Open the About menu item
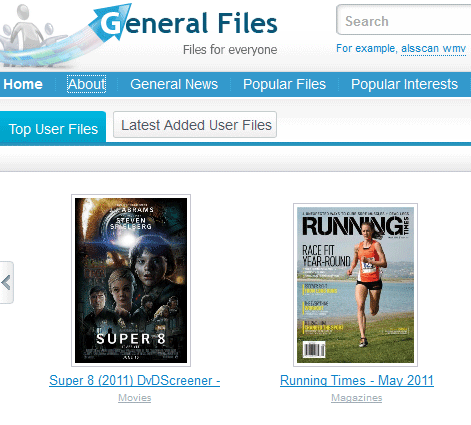Screen dimensions: 471x425 click(87, 84)
